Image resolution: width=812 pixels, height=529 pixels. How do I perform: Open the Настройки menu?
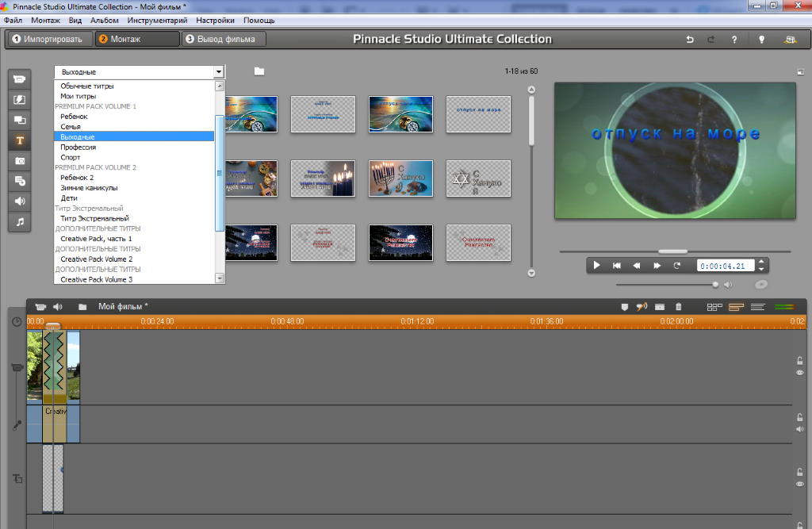[216, 20]
